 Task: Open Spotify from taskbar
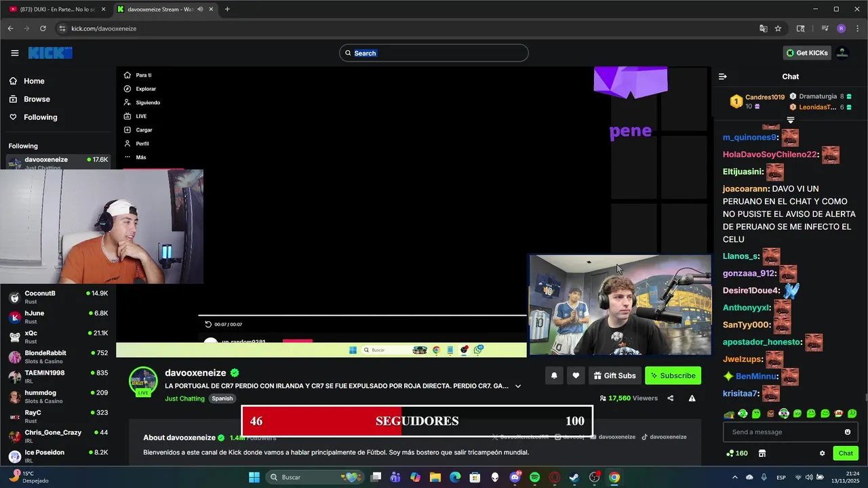coord(534,477)
